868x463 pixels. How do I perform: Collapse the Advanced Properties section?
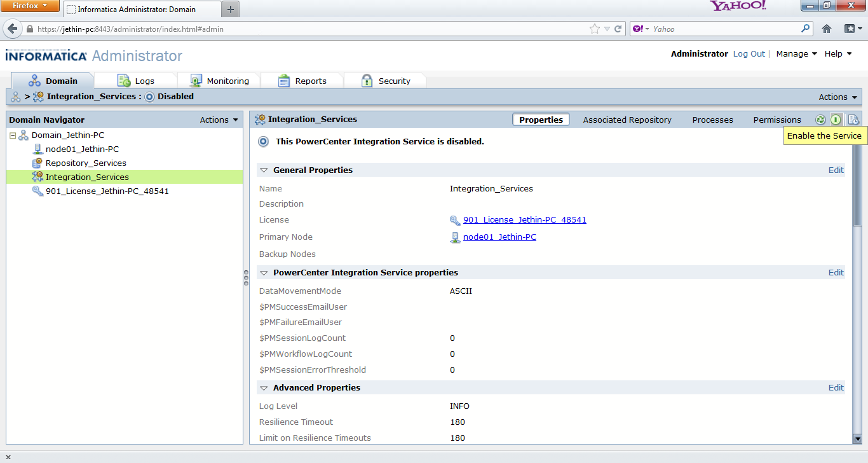coord(264,387)
